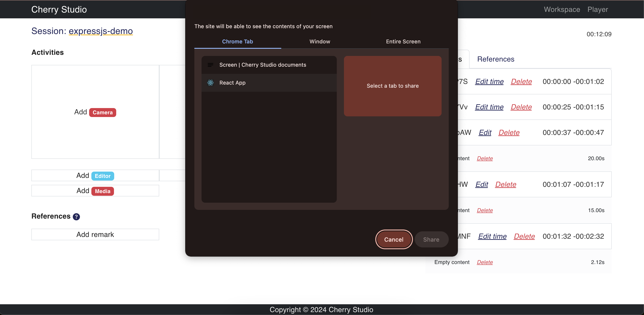Click the Activities heading
Screen dimensions: 644x315
[47, 52]
